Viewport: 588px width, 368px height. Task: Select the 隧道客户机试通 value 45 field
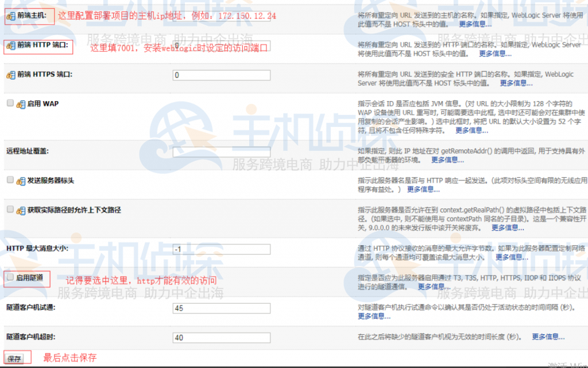pos(221,308)
